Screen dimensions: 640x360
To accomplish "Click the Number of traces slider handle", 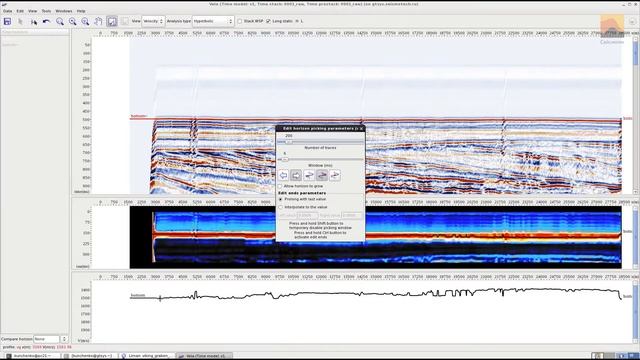I will [x=289, y=142].
